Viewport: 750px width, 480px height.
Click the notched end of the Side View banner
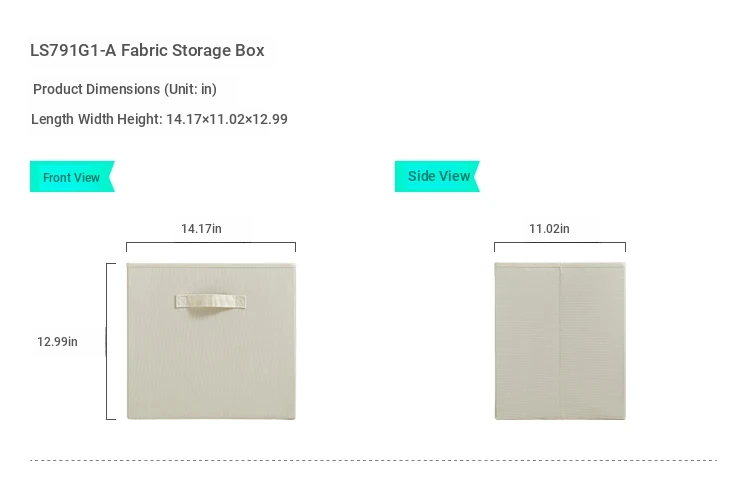pos(476,176)
